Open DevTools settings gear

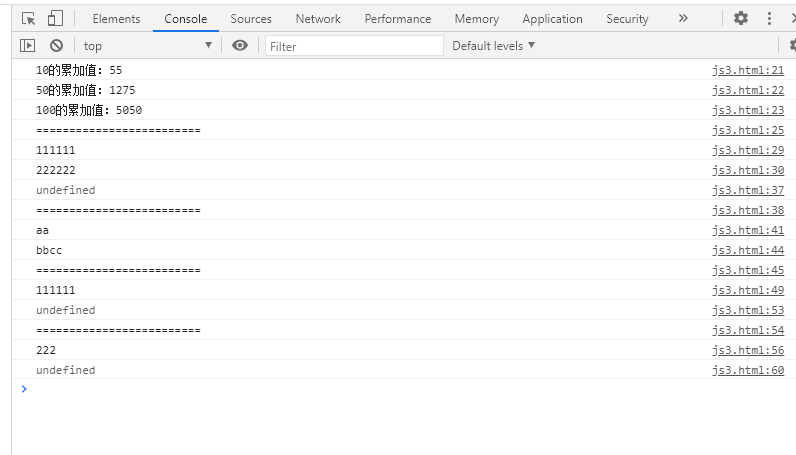[741, 19]
